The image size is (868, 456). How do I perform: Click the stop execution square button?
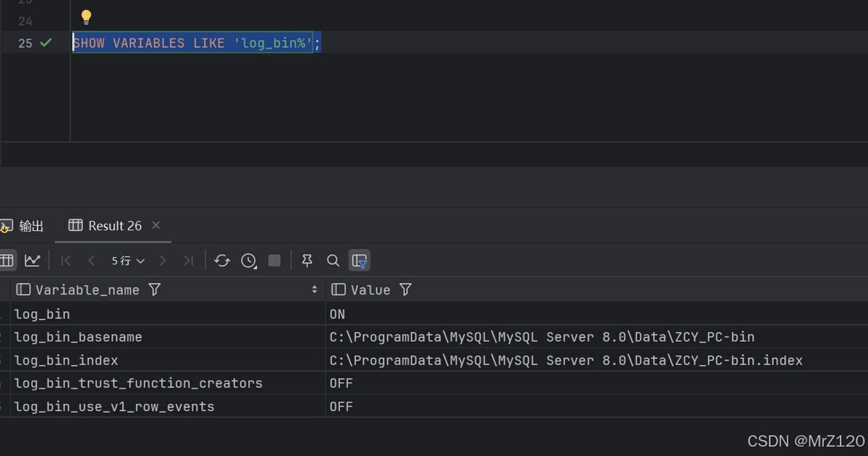coord(274,261)
